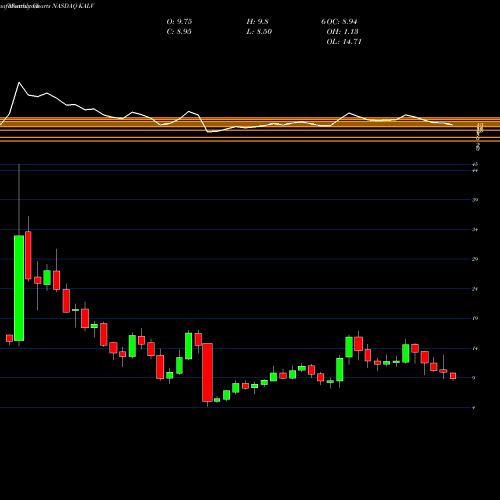Click the y-axis label 19
This screenshot has height=500, width=500.
(475, 318)
